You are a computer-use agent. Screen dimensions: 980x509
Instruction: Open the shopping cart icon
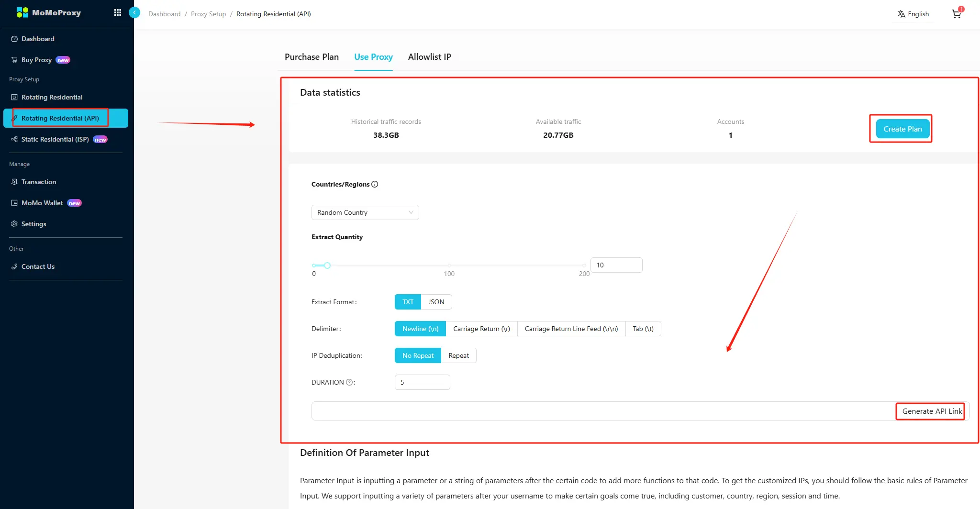click(x=956, y=14)
